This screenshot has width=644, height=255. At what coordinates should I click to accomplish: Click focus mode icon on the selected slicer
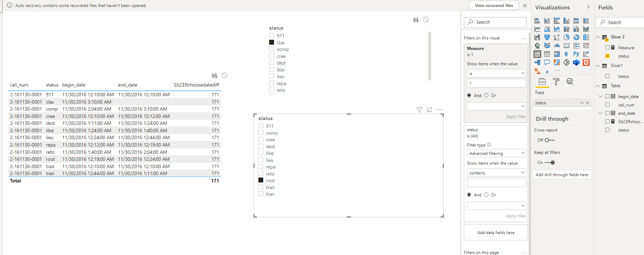click(429, 110)
